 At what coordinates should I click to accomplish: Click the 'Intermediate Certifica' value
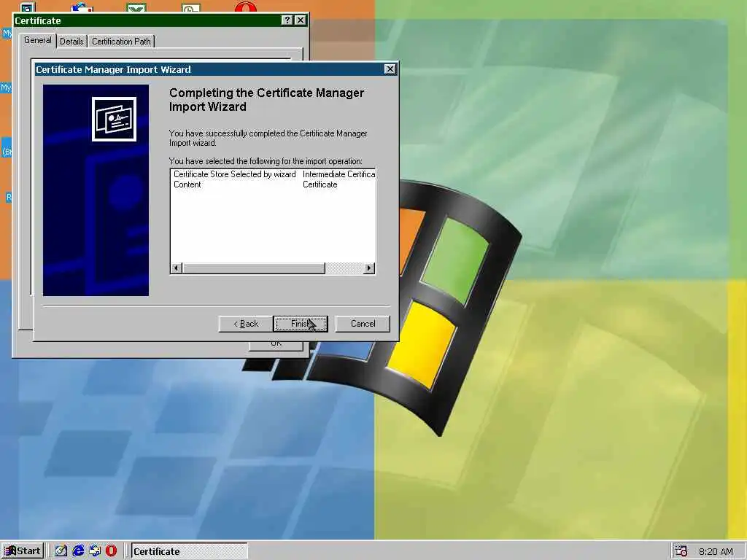338,174
